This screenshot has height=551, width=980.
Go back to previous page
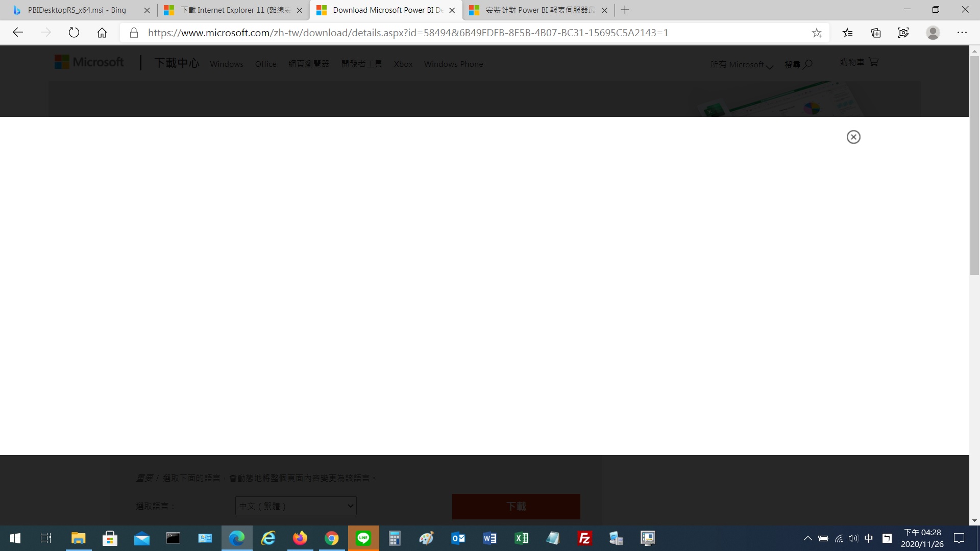(x=18, y=33)
